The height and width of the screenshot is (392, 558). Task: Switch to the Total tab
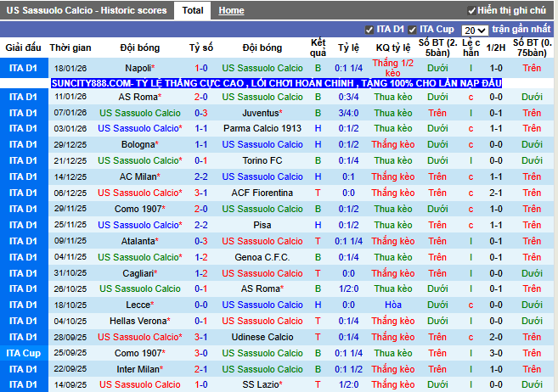193,10
